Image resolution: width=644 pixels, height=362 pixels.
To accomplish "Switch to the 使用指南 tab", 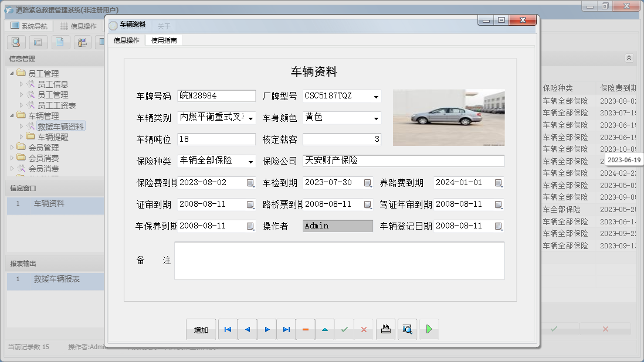I will 164,40.
